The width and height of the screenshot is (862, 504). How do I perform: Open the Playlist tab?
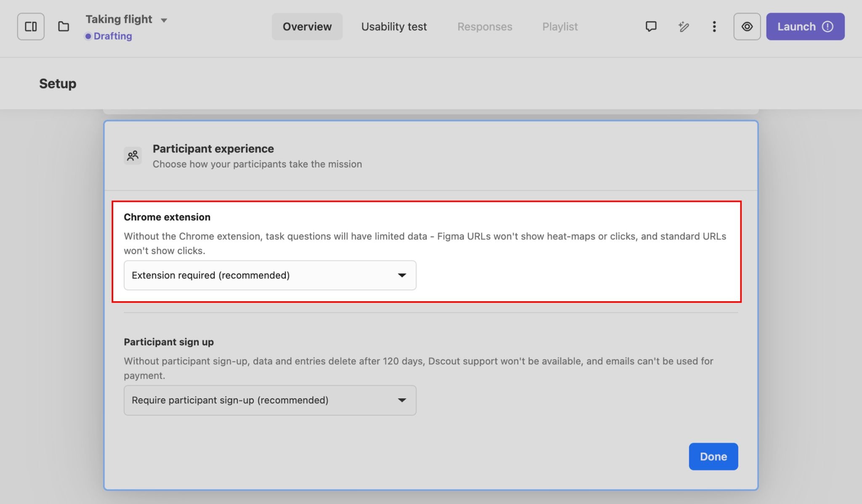click(560, 27)
